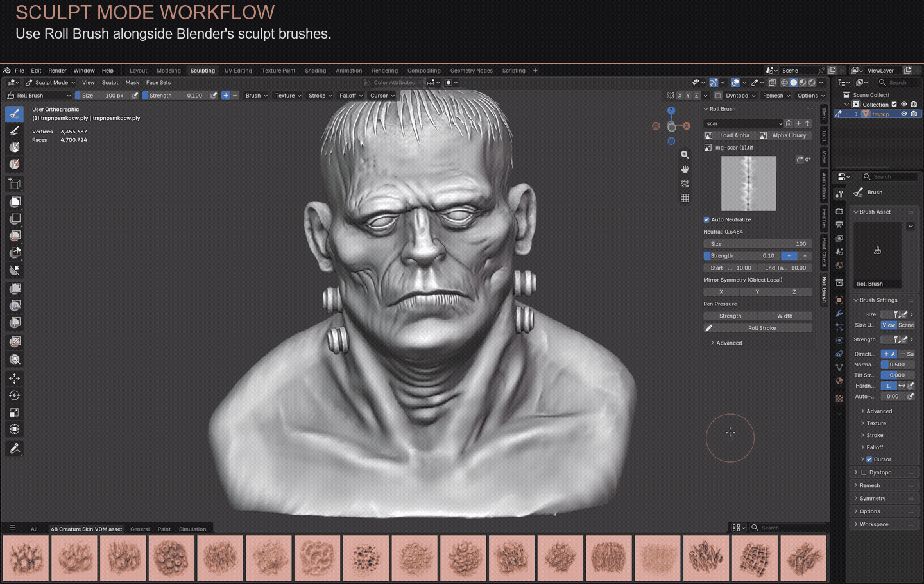Open the Falloff dropdown in tool header

click(x=350, y=96)
